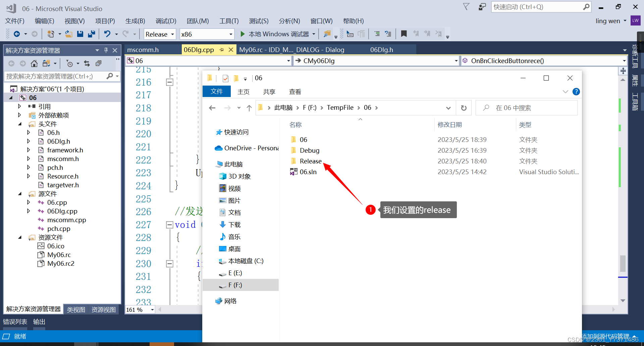The width and height of the screenshot is (644, 346).
Task: Open the Release folder in File Explorer
Action: pos(310,161)
